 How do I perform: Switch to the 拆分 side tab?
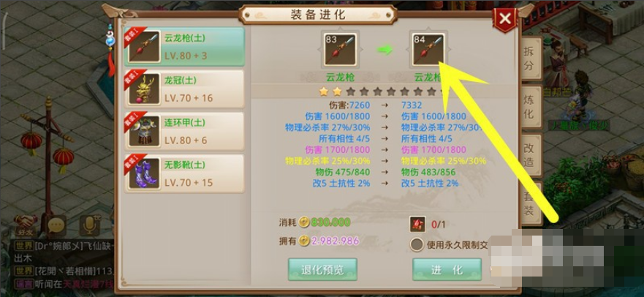[530, 59]
